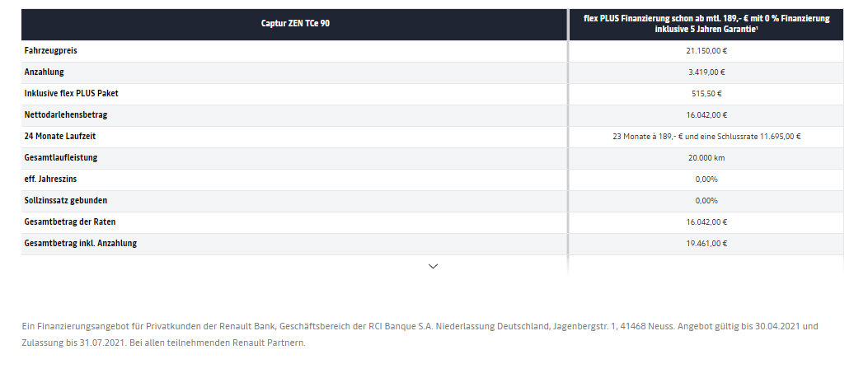This screenshot has height=373, width=868.
Task: Click the 515,50 € package value
Action: click(x=706, y=94)
